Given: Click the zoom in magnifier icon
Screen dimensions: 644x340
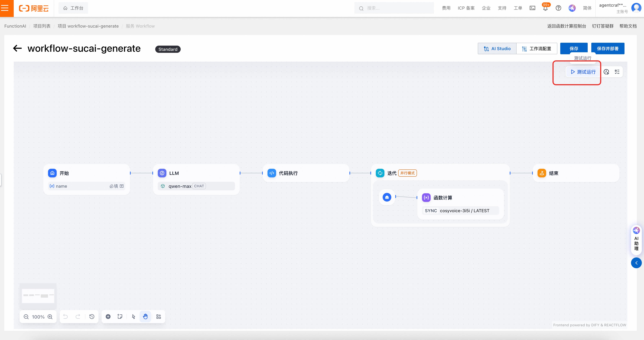Looking at the screenshot, I should tap(50, 317).
